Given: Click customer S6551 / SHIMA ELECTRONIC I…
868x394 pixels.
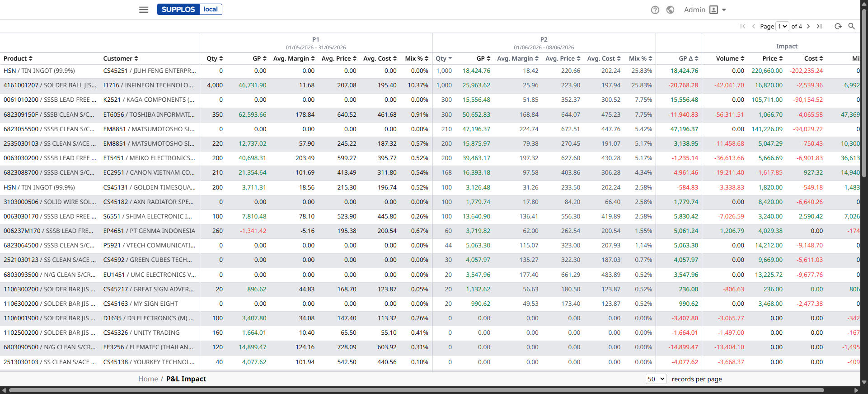Looking at the screenshot, I should [x=147, y=216].
